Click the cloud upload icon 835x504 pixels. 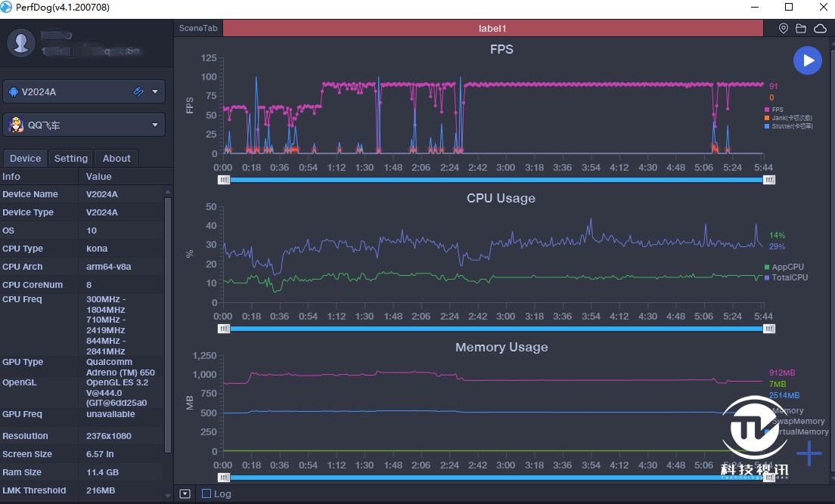click(x=821, y=29)
